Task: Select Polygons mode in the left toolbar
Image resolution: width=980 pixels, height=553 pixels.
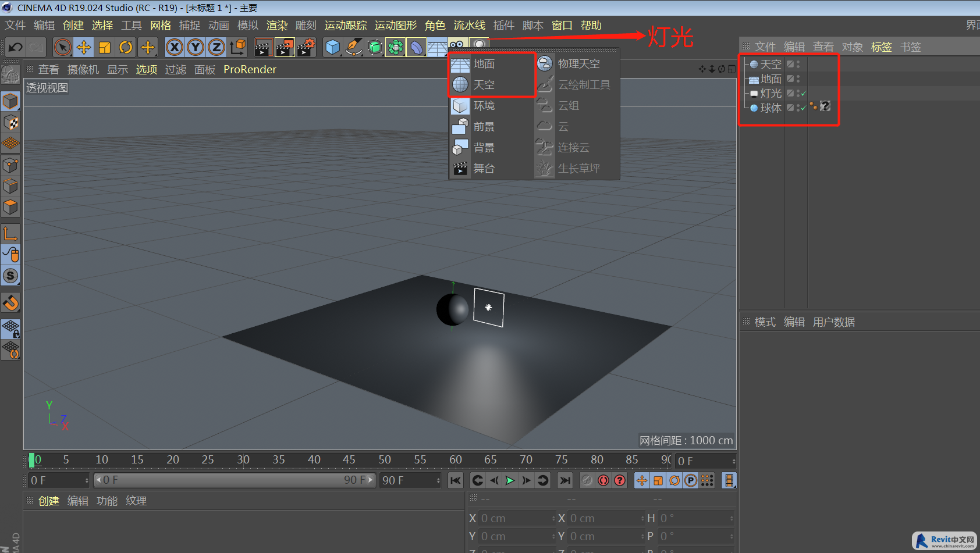Action: (x=10, y=208)
